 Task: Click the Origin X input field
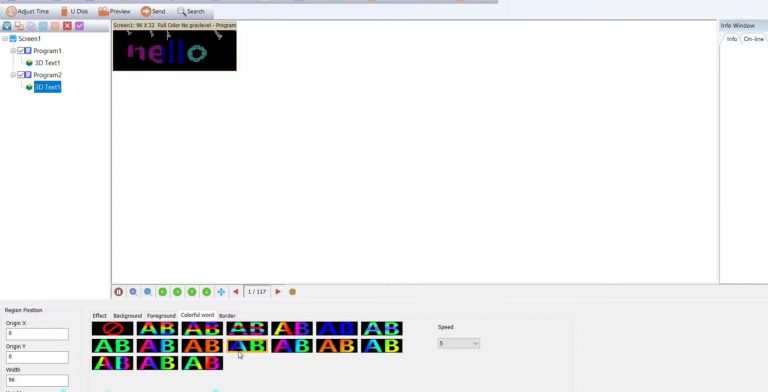[x=37, y=334]
